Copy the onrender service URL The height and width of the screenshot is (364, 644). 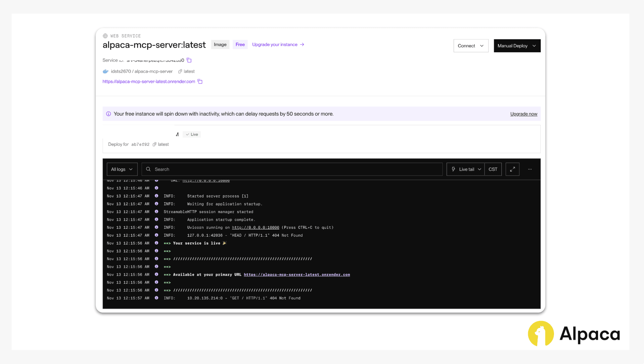[200, 81]
